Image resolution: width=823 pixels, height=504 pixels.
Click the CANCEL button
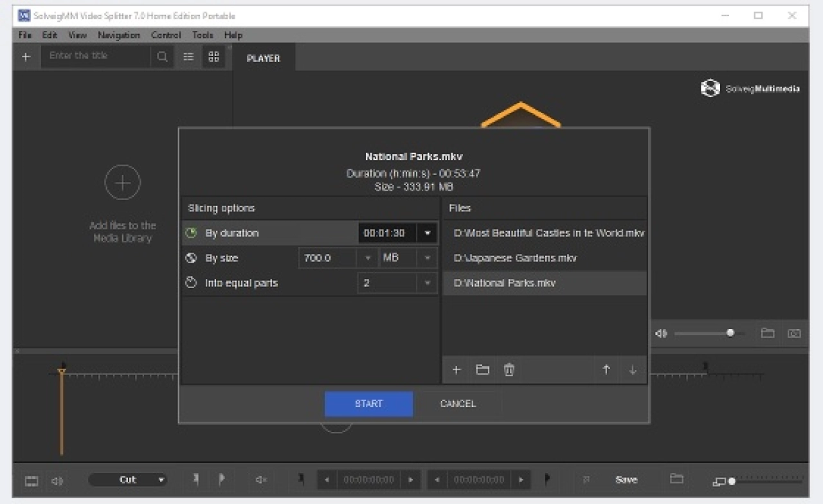click(458, 404)
